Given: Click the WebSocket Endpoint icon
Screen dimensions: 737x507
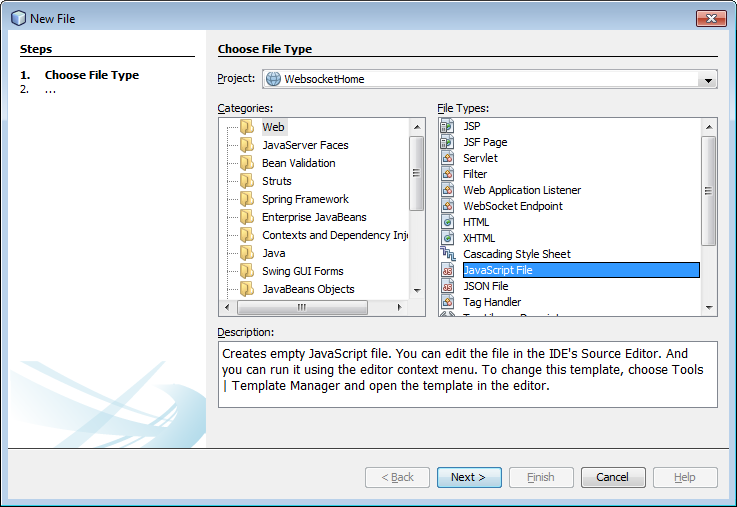Looking at the screenshot, I should pyautogui.click(x=447, y=206).
